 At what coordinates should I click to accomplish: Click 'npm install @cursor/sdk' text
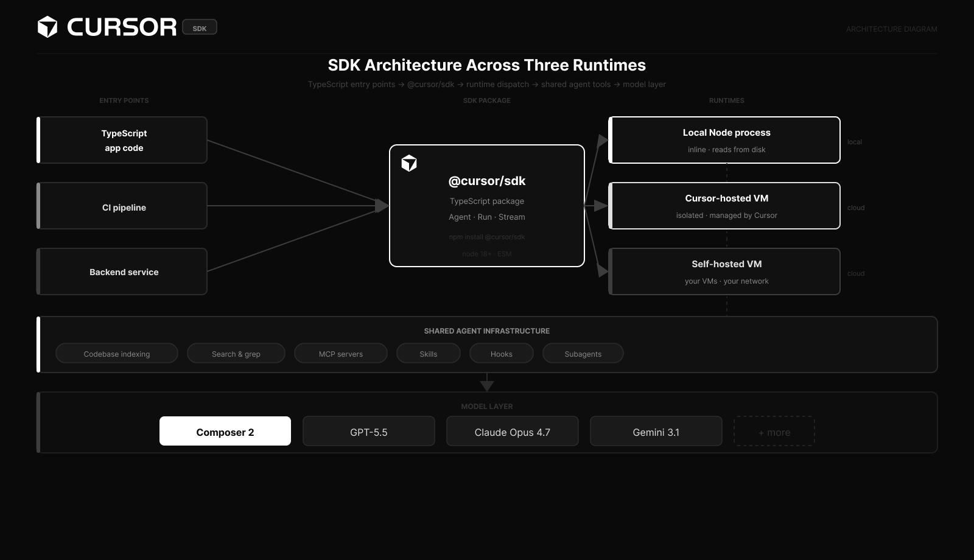click(487, 237)
